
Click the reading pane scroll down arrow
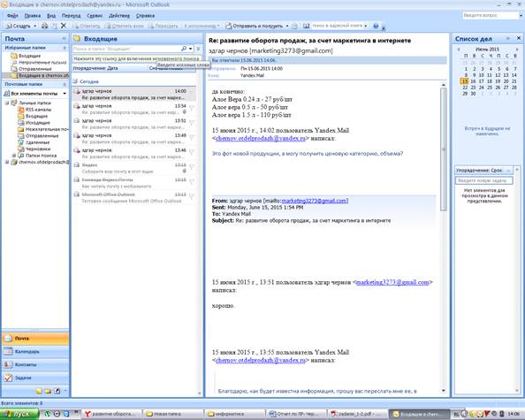[x=444, y=391]
